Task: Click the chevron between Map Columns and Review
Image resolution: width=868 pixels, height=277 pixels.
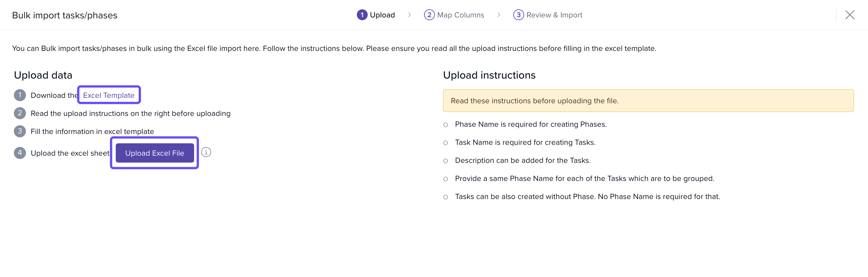Action: click(499, 15)
